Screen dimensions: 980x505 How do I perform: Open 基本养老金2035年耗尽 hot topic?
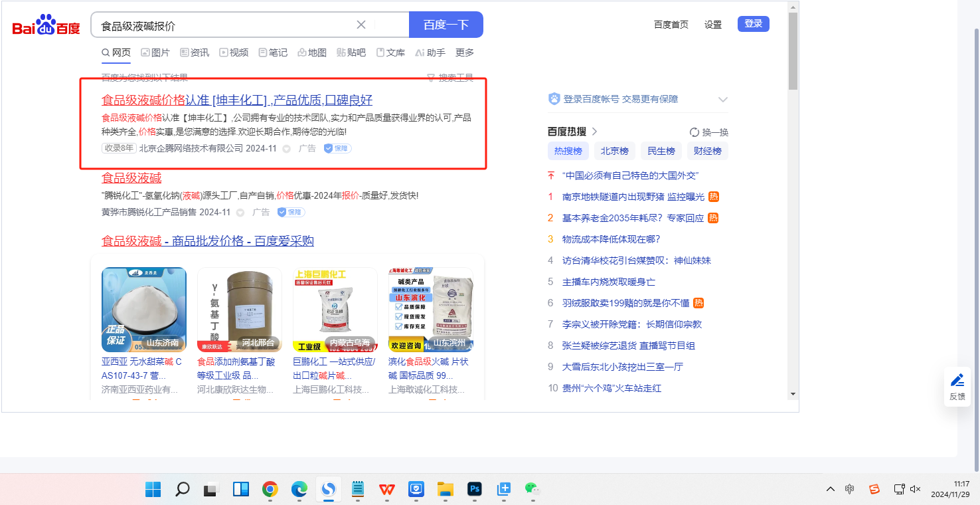(x=633, y=218)
